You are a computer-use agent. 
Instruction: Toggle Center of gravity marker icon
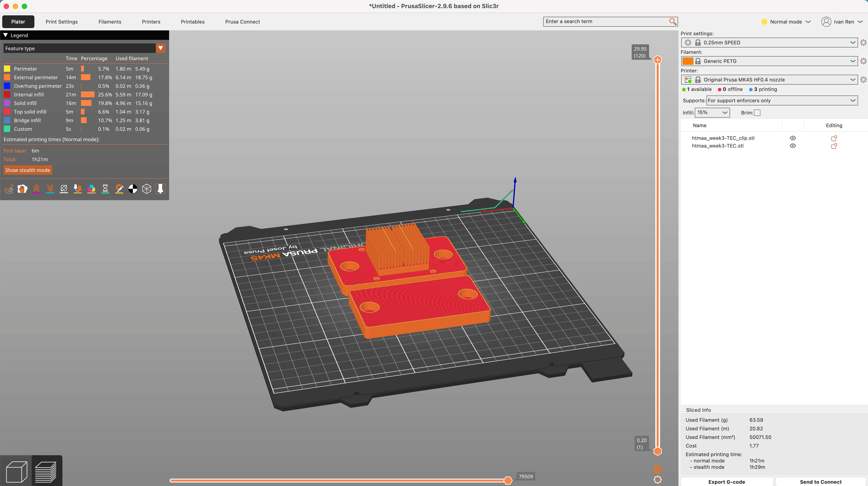tap(133, 189)
